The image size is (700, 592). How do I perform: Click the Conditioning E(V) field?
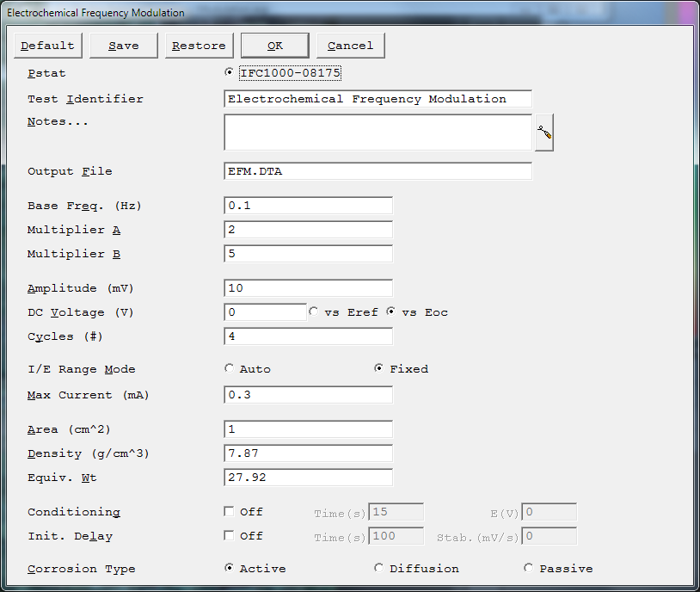pos(550,512)
